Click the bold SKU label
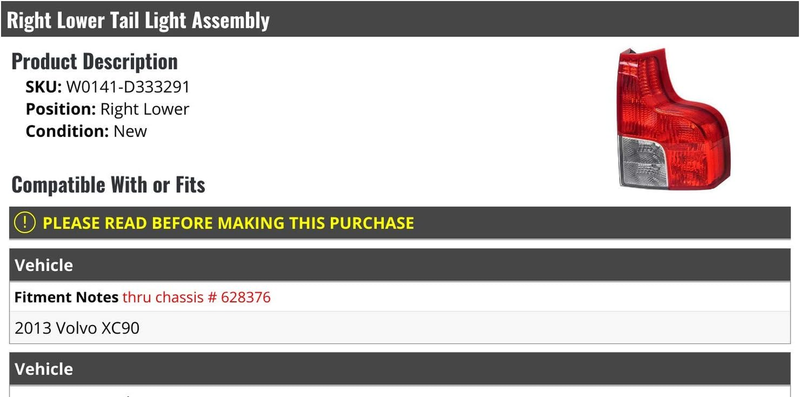 click(43, 87)
